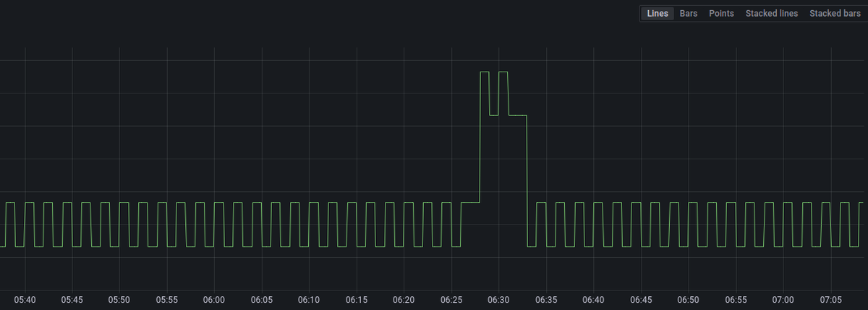This screenshot has height=310, width=868.
Task: Click the 07:00 time axis label
Action: pyautogui.click(x=783, y=300)
